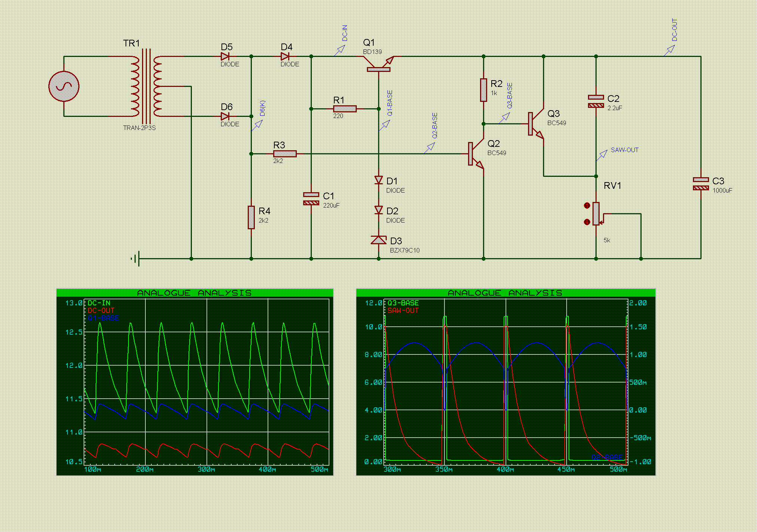This screenshot has width=757, height=532.
Task: Click right graph ANALOGUE ANALYSIS title bar
Action: tap(506, 293)
